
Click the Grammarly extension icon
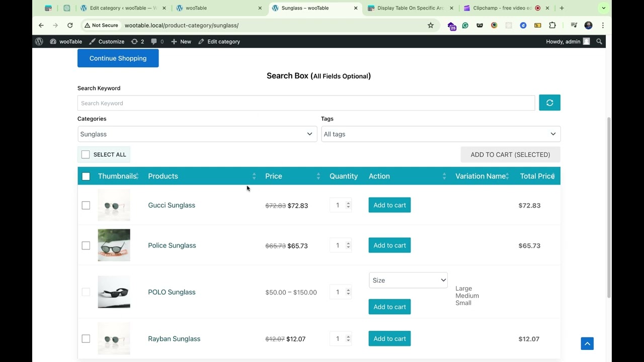465,25
